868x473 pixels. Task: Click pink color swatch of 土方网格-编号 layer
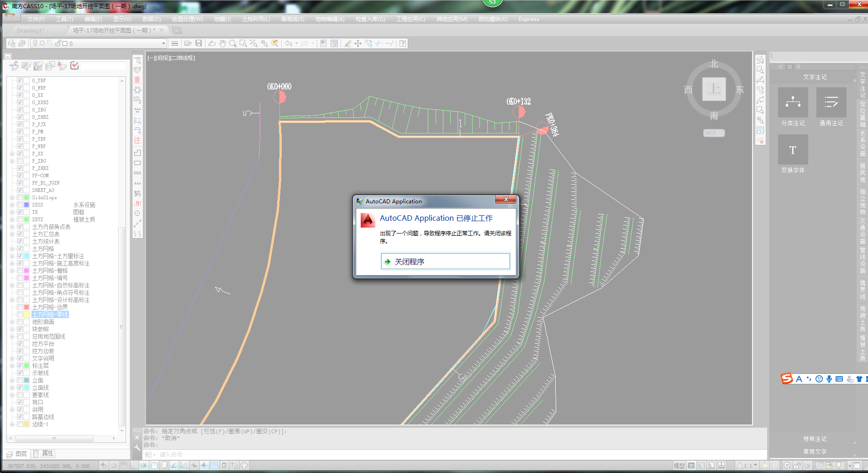(x=26, y=278)
